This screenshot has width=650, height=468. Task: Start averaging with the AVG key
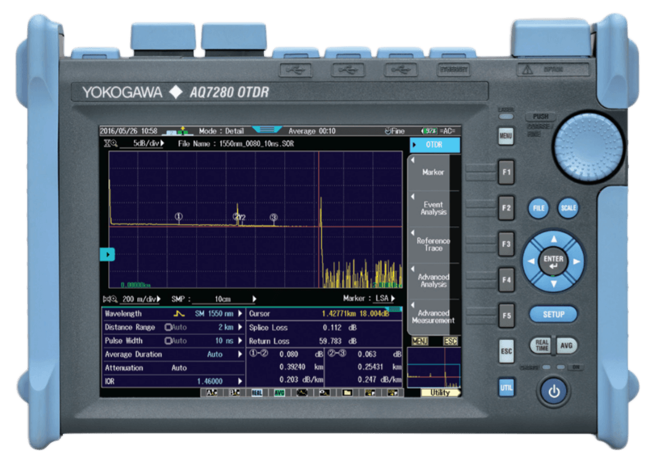click(x=566, y=345)
